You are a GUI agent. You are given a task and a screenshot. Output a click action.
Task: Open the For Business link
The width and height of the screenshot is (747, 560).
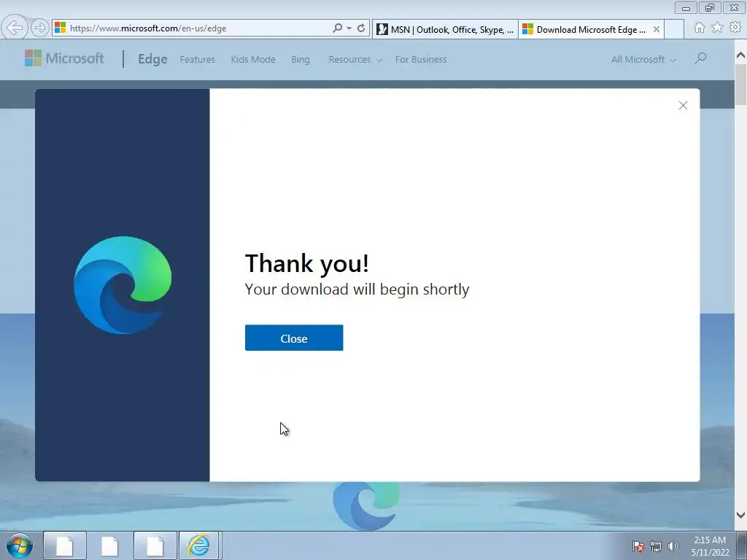coord(421,60)
